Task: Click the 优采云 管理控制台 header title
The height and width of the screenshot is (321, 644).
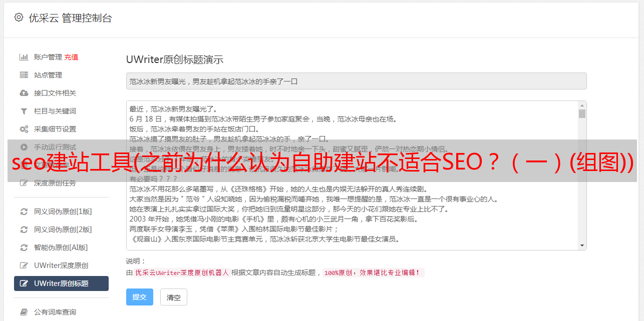Action: click(x=70, y=18)
